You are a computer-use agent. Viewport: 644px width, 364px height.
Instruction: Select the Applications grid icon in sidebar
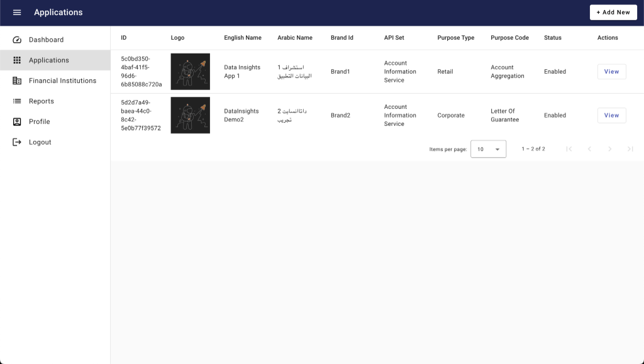(x=17, y=60)
